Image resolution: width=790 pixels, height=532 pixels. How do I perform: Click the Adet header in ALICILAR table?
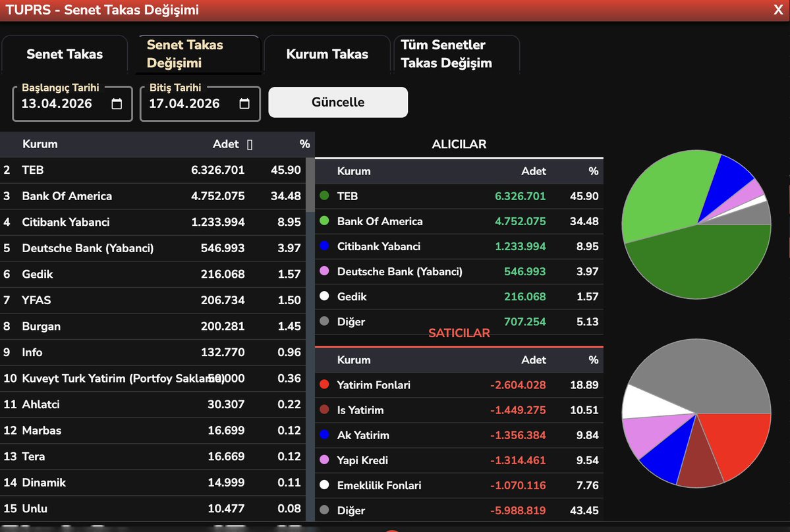pos(534,171)
